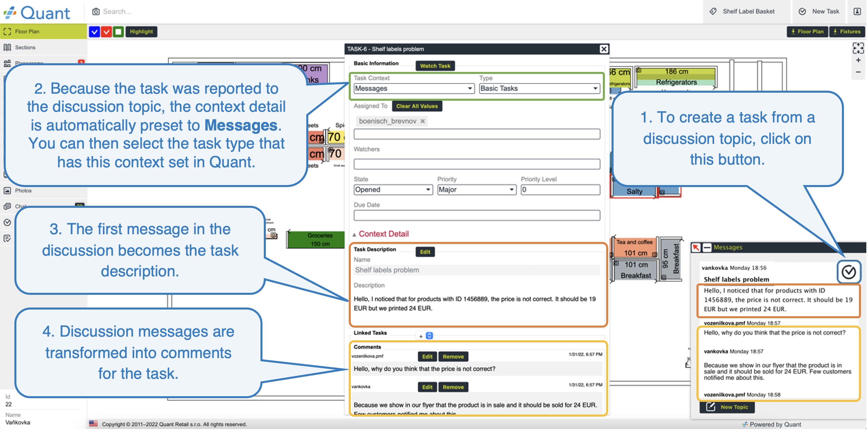
Task: Click New Task in the top bar
Action: (x=821, y=11)
